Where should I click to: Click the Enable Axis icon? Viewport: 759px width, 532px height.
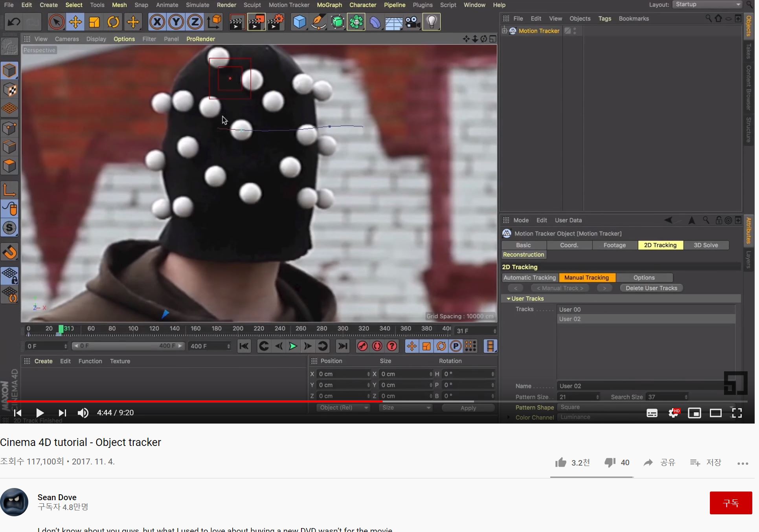coord(9,191)
